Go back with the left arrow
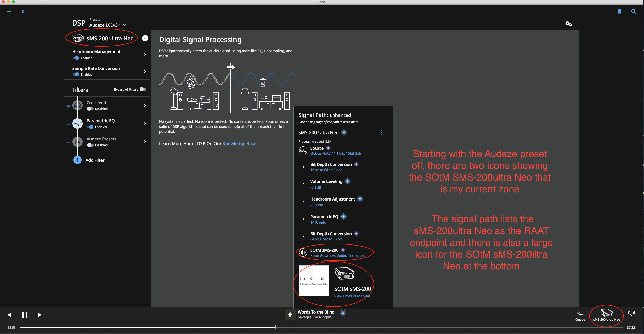Screen dimensions: 644x334 tap(23, 12)
